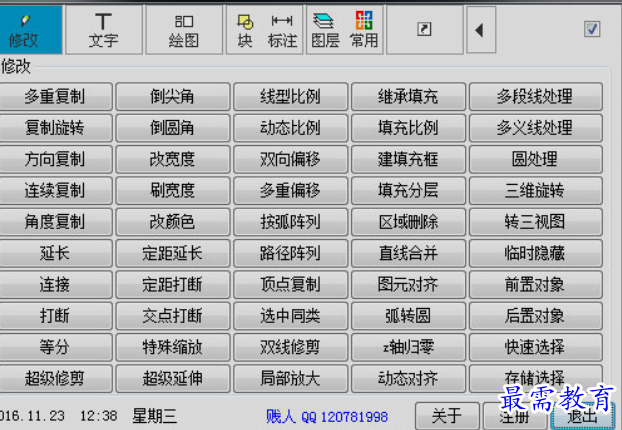This screenshot has width=622, height=430.
Task: Switch to the 绘图 tab
Action: point(184,30)
